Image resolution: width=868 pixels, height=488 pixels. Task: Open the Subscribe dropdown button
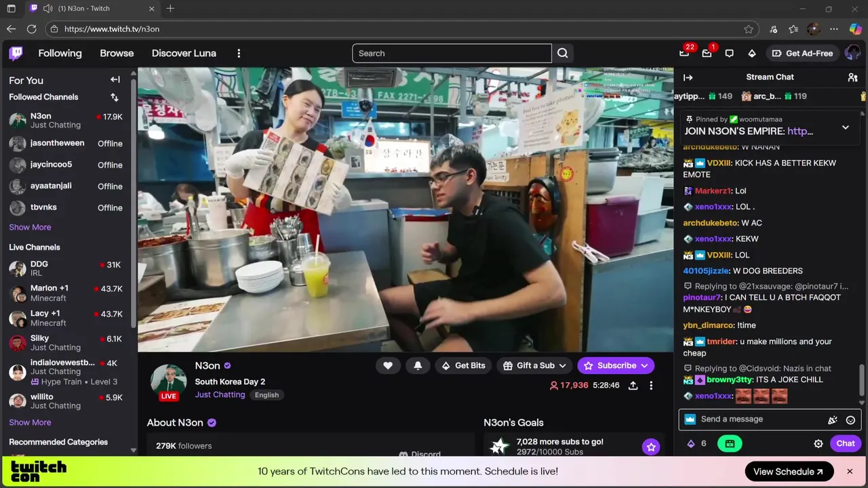(x=616, y=365)
